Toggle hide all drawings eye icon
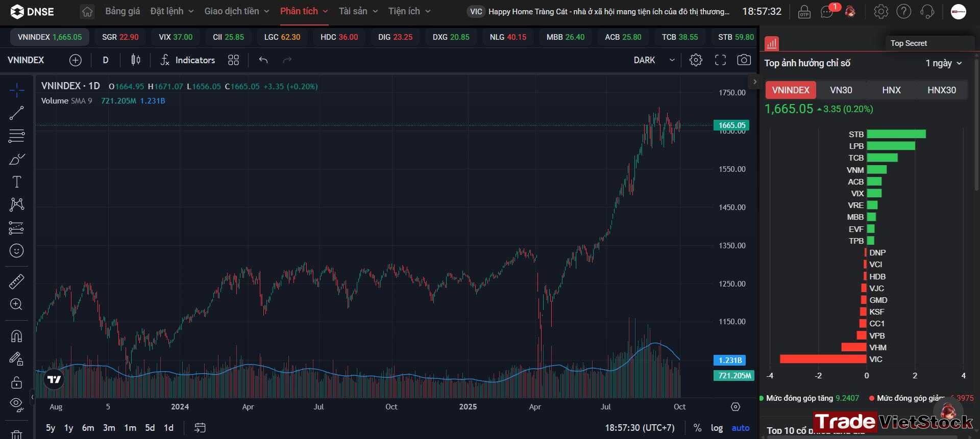Screen dimensions: 980x439 point(16,405)
